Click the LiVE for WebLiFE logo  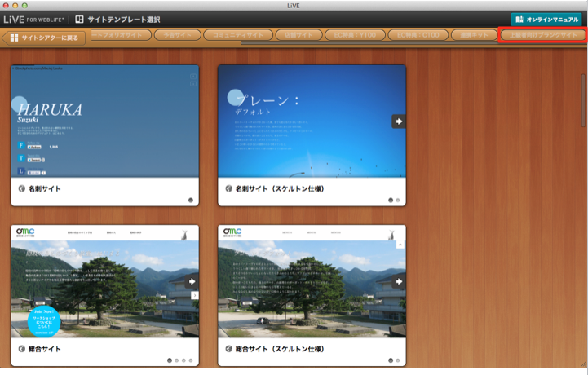(33, 20)
